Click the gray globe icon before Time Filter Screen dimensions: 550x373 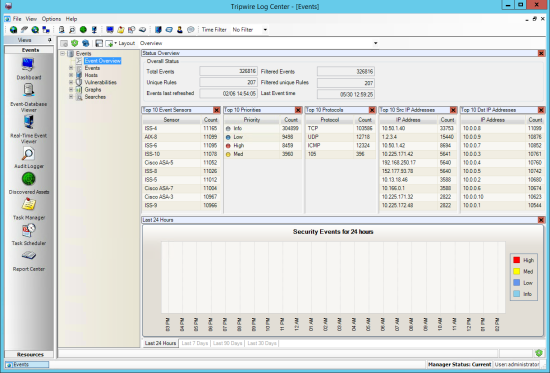[190, 30]
